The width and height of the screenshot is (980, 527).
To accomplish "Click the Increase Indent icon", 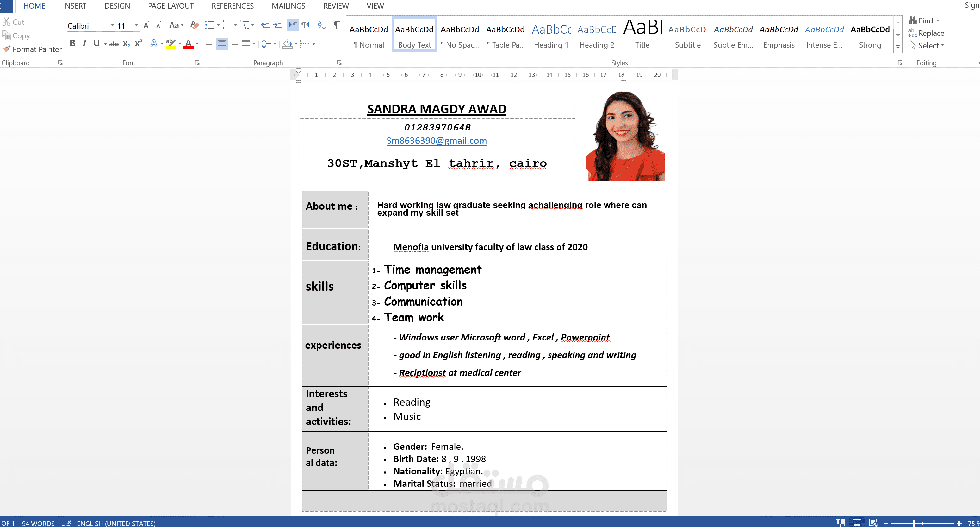I will (x=278, y=25).
